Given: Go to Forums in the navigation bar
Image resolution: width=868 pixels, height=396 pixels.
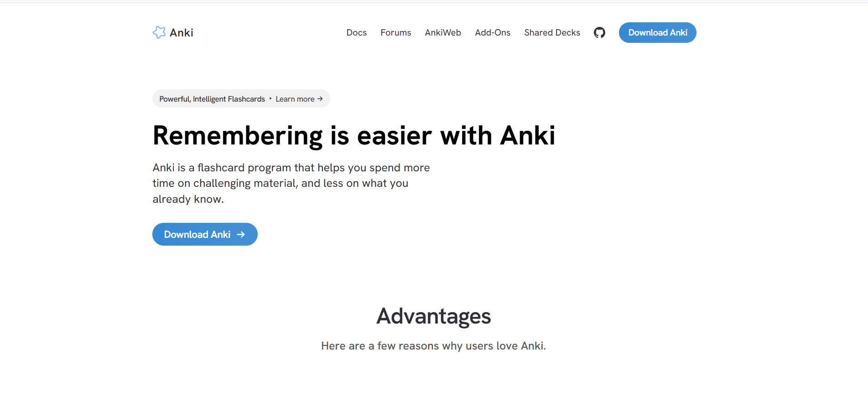Looking at the screenshot, I should point(395,33).
